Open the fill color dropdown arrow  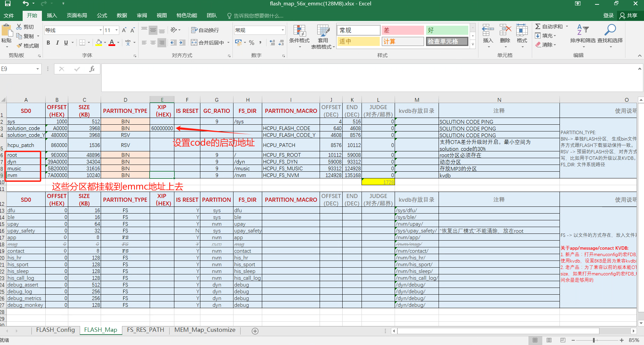click(x=105, y=43)
